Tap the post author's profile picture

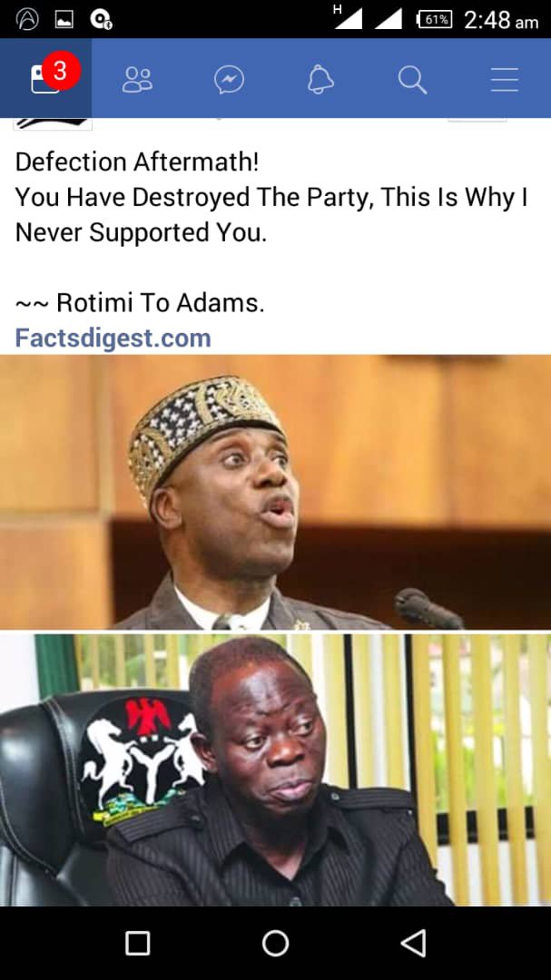[x=54, y=123]
